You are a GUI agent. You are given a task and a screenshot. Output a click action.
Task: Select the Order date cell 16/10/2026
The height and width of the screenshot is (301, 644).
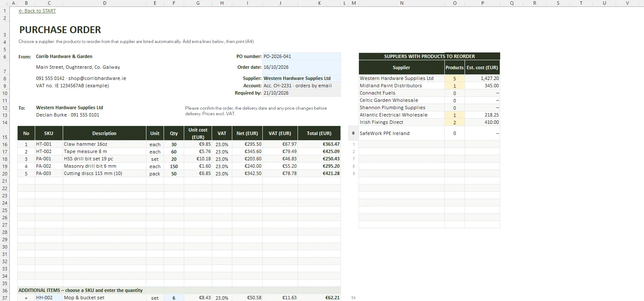pyautogui.click(x=301, y=67)
